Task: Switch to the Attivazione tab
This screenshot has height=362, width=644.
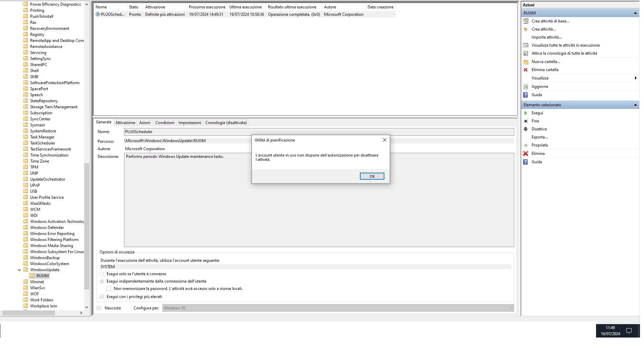Action: tap(125, 123)
